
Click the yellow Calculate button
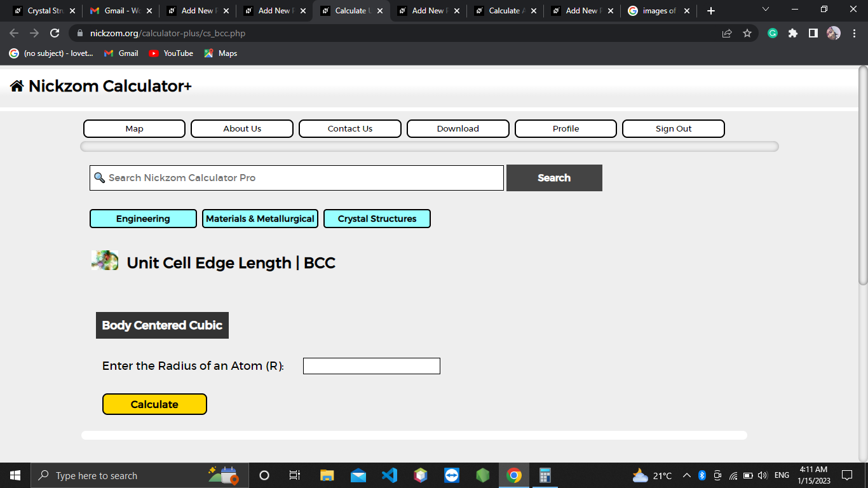[154, 404]
